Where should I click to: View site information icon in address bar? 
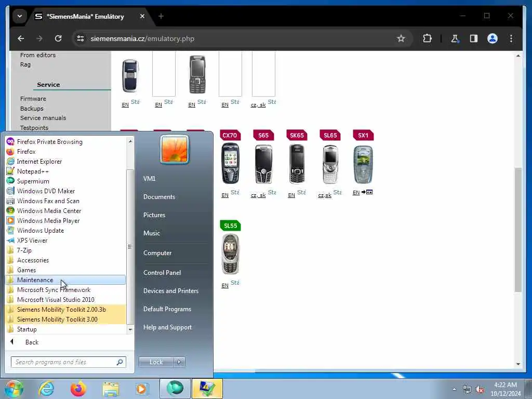[81, 38]
